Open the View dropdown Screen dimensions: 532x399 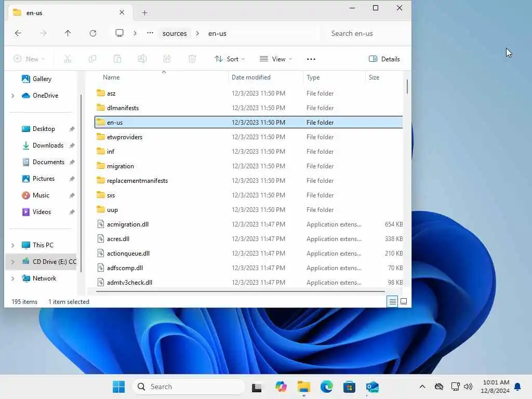point(276,59)
